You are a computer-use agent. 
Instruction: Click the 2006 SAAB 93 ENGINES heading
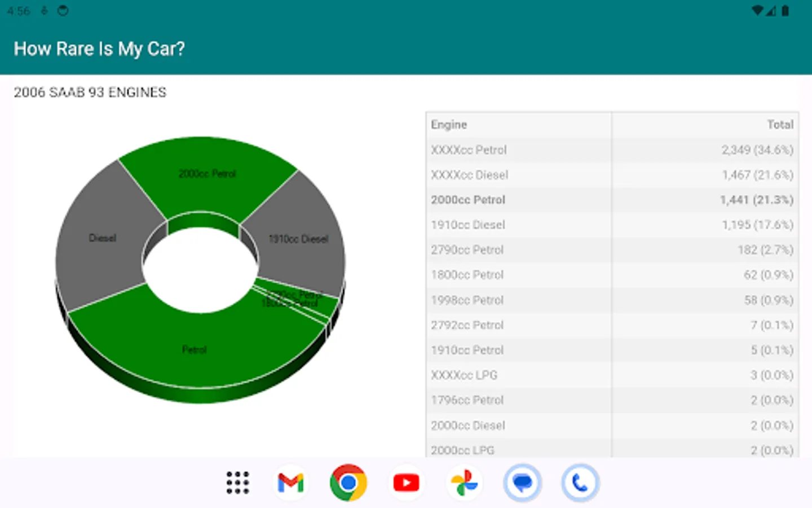click(x=90, y=93)
